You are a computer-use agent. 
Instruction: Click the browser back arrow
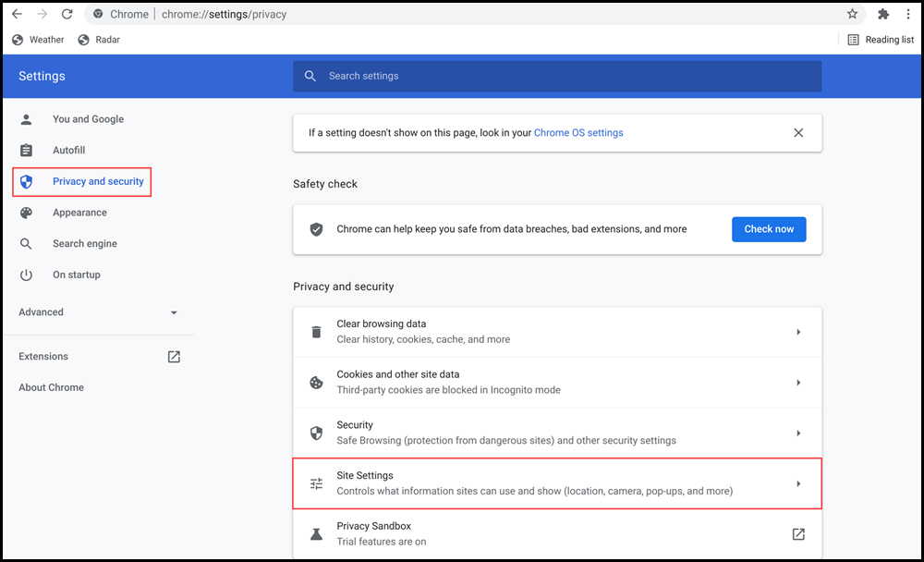click(x=17, y=14)
